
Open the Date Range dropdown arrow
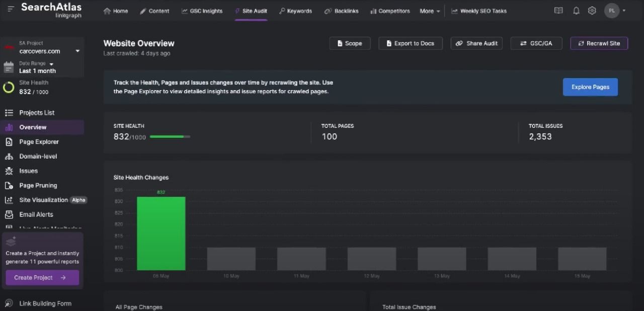pos(51,64)
